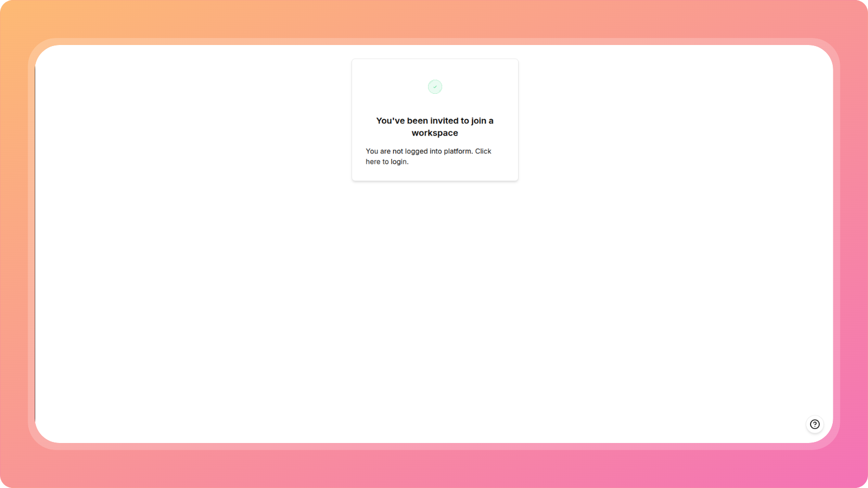The height and width of the screenshot is (488, 868).
Task: Click 'here to login' link text
Action: (x=386, y=162)
